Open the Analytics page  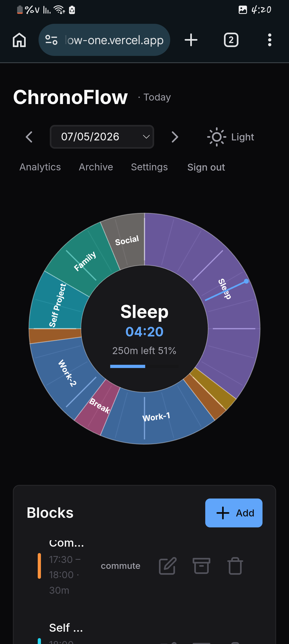point(40,167)
